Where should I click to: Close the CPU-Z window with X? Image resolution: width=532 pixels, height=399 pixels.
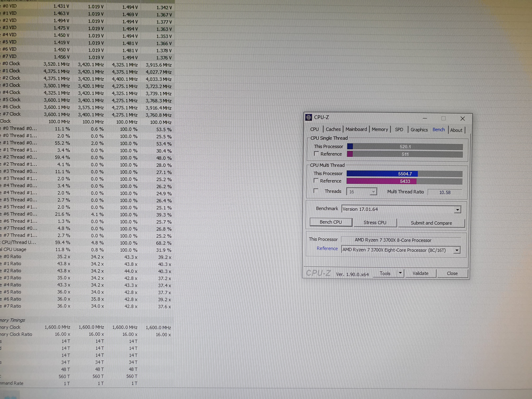click(462, 119)
